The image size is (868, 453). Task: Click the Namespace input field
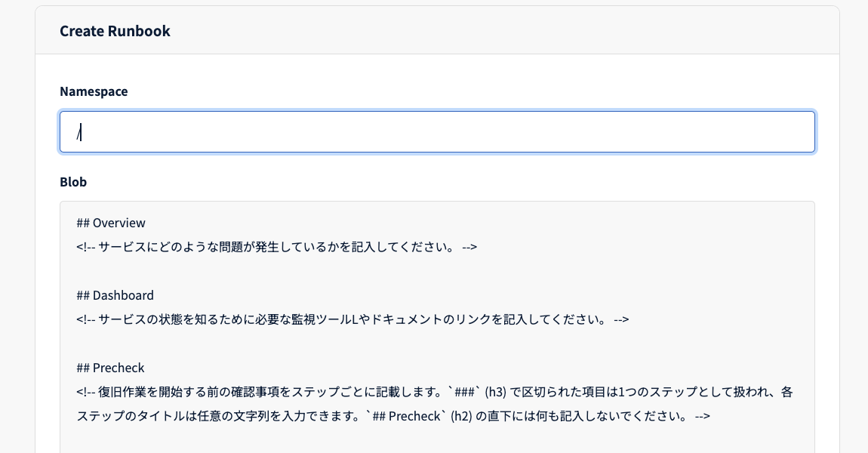pyautogui.click(x=437, y=133)
